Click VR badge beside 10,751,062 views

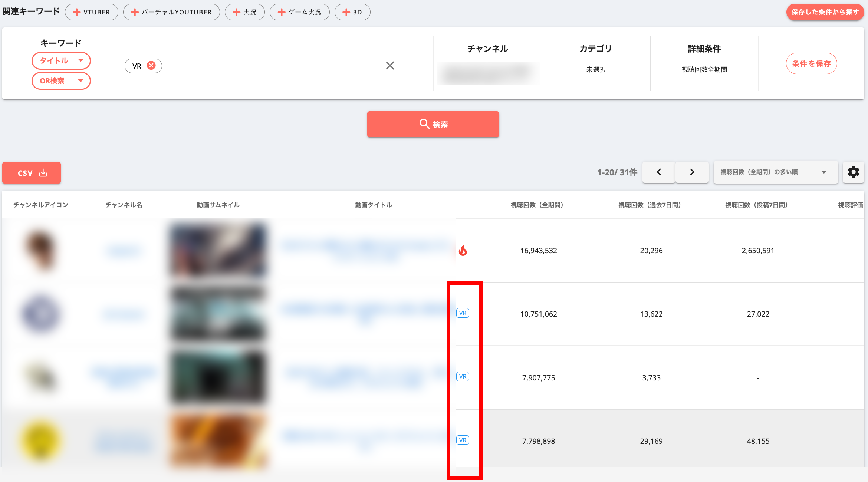tap(463, 313)
